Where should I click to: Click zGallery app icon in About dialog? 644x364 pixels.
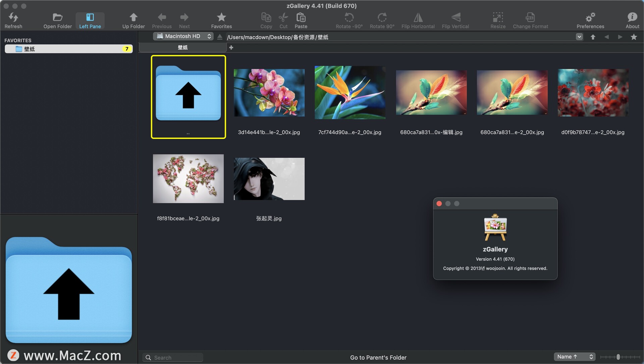tap(495, 227)
